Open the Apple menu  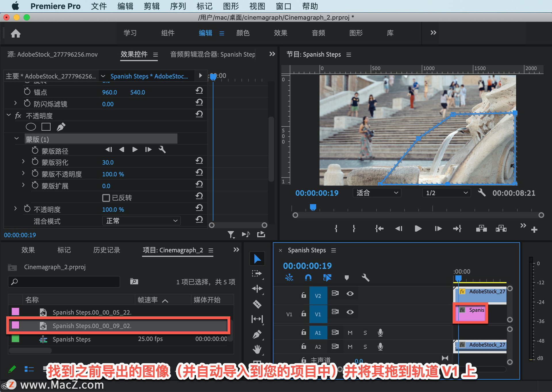(x=15, y=6)
